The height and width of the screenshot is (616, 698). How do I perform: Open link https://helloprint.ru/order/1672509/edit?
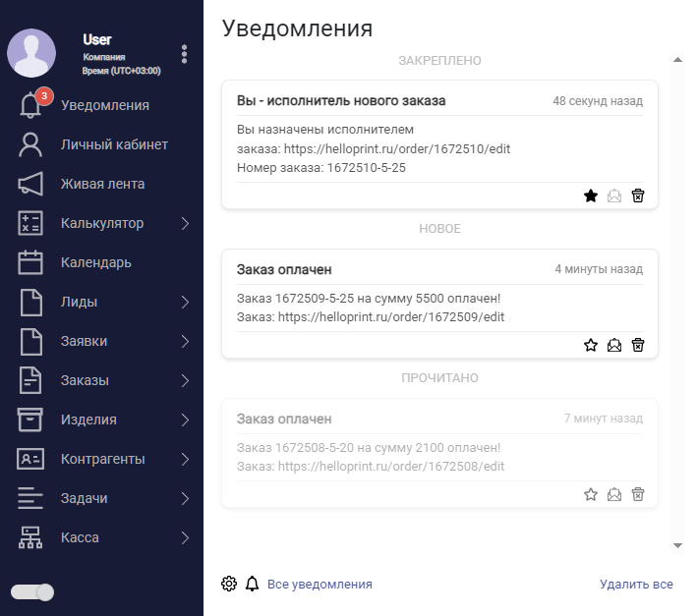[x=391, y=316]
